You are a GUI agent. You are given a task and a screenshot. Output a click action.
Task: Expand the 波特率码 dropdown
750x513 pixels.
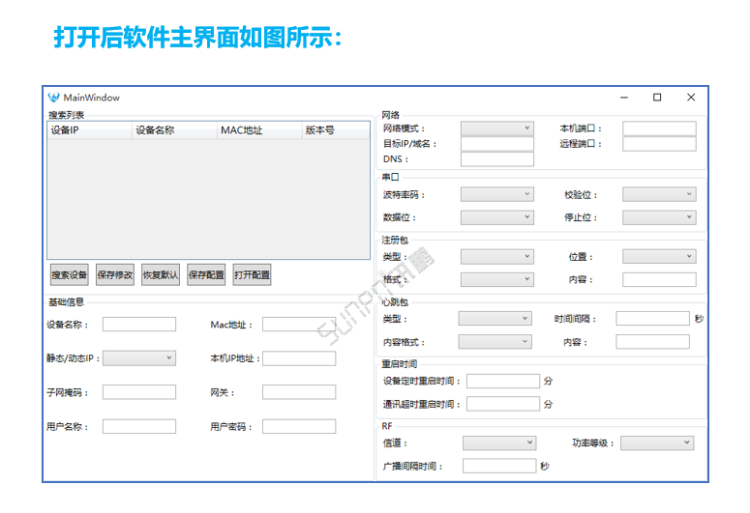(x=497, y=194)
